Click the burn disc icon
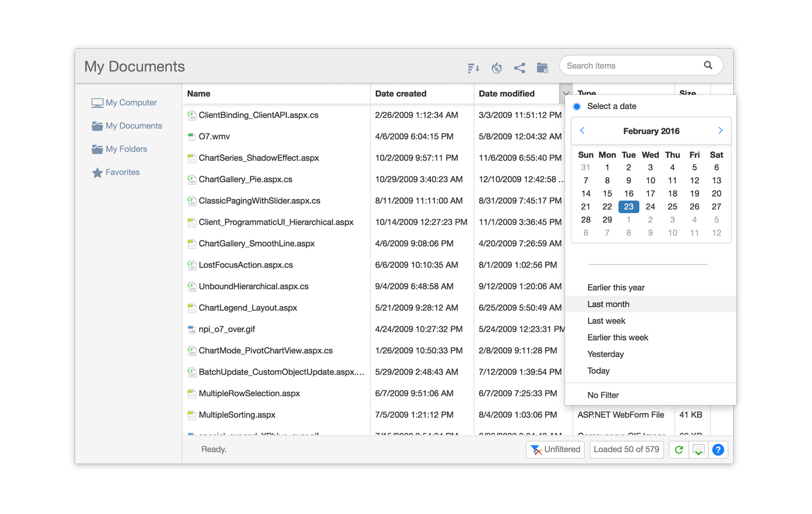 pyautogui.click(x=497, y=68)
